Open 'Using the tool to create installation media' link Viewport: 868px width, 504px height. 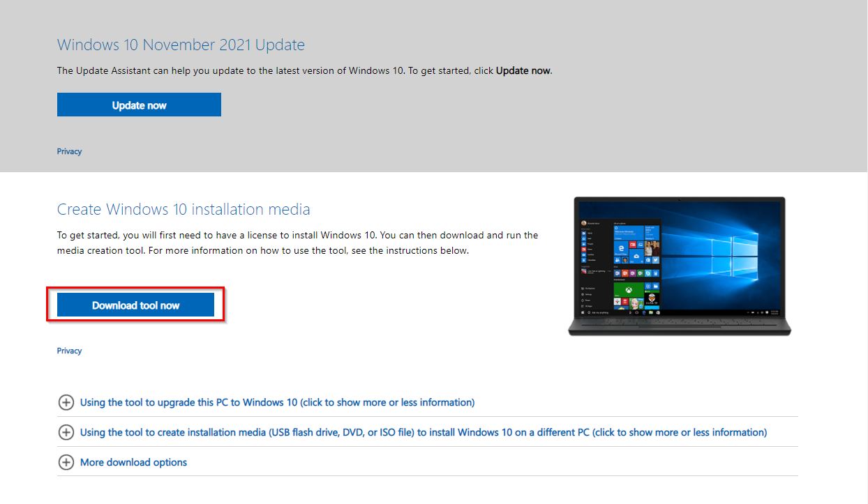point(424,432)
